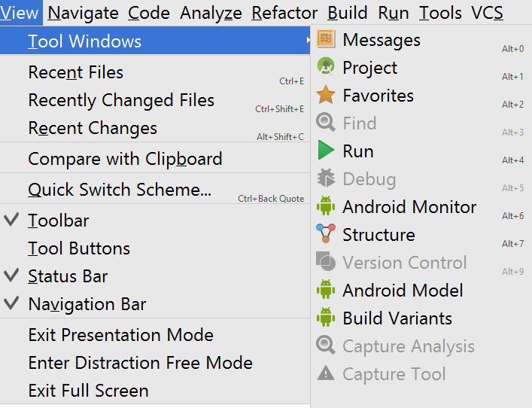The image size is (532, 408).
Task: Click the Android Model robot icon
Action: 326,289
